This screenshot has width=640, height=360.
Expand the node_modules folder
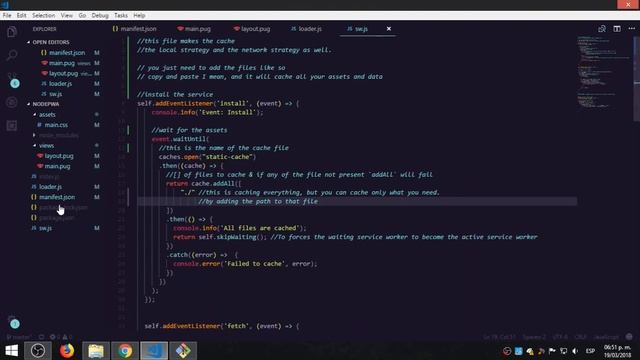tap(56, 135)
